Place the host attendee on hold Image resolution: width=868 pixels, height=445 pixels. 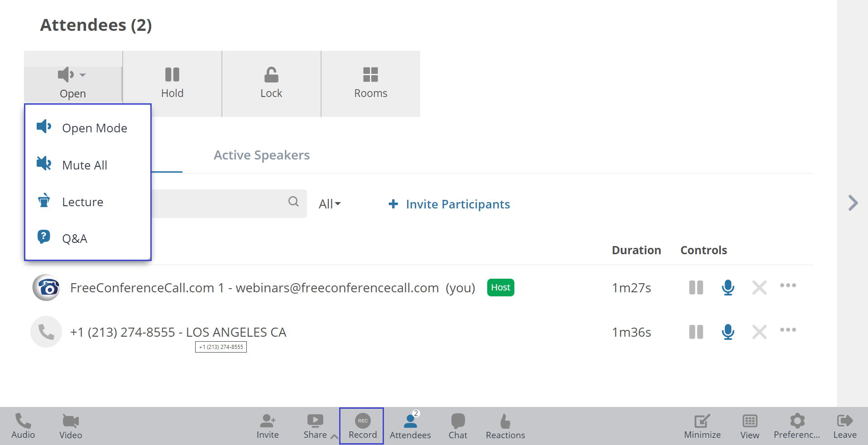[696, 287]
